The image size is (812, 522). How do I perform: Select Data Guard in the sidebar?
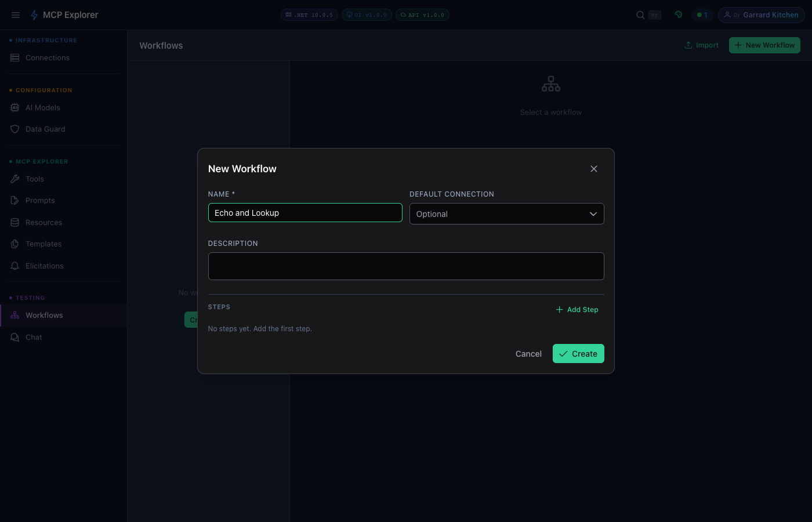pos(45,129)
